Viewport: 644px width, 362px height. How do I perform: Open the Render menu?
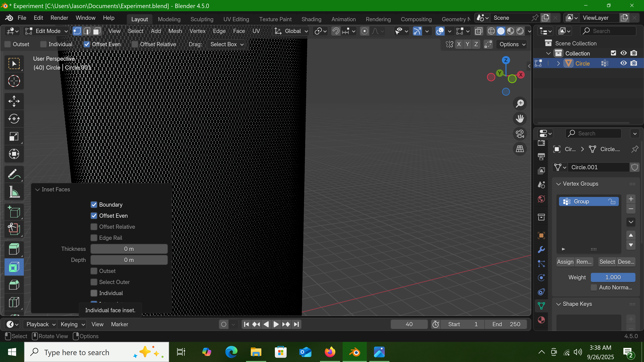point(59,18)
